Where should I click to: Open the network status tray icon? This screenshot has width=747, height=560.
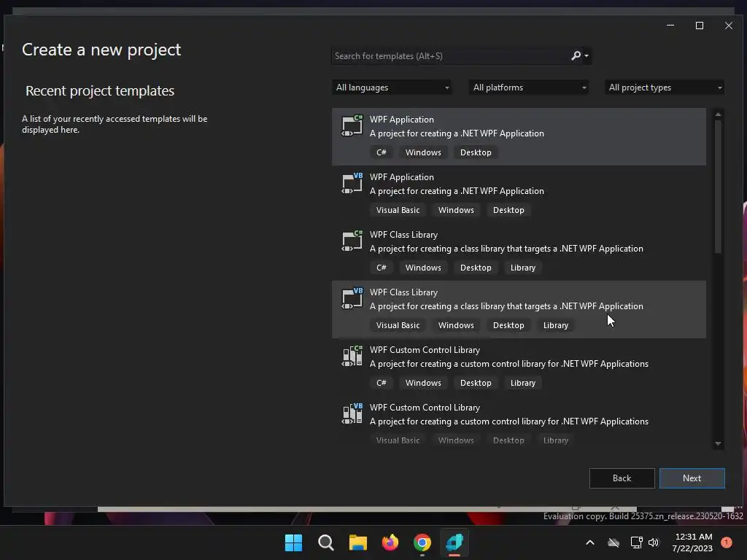coord(636,542)
